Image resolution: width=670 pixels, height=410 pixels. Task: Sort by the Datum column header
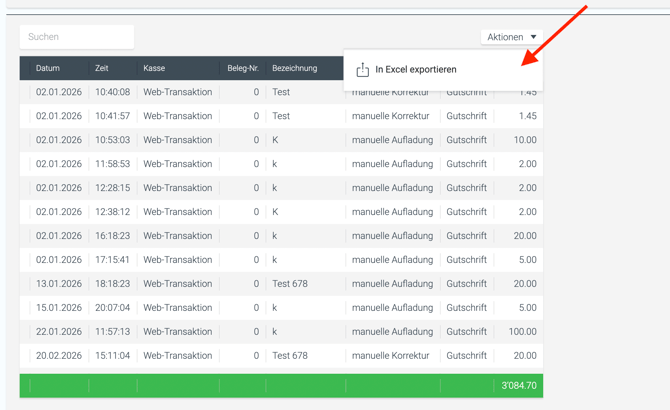tap(48, 68)
